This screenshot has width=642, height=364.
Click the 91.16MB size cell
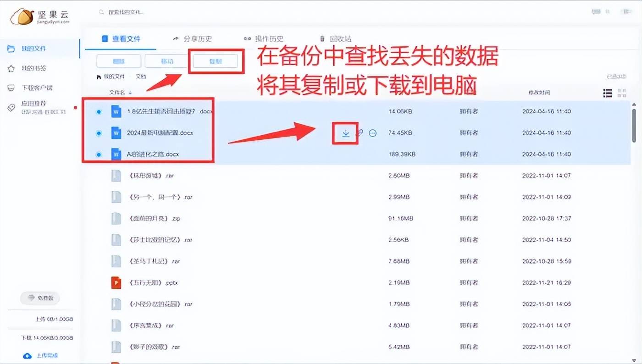[x=401, y=218]
